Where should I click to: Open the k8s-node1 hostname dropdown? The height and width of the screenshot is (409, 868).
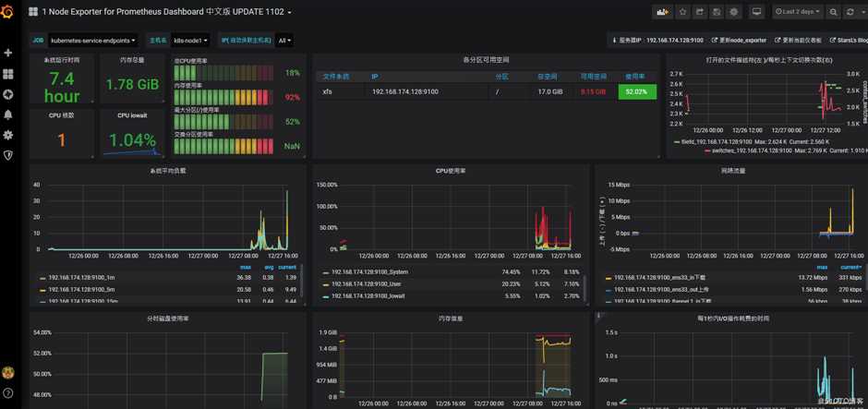190,41
